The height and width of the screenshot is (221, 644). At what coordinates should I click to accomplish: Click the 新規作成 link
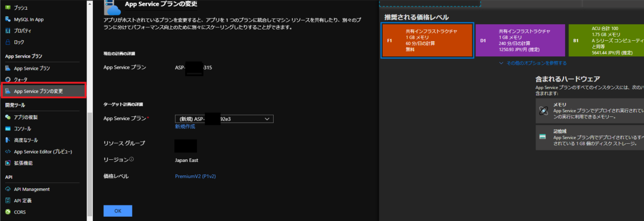pos(185,127)
